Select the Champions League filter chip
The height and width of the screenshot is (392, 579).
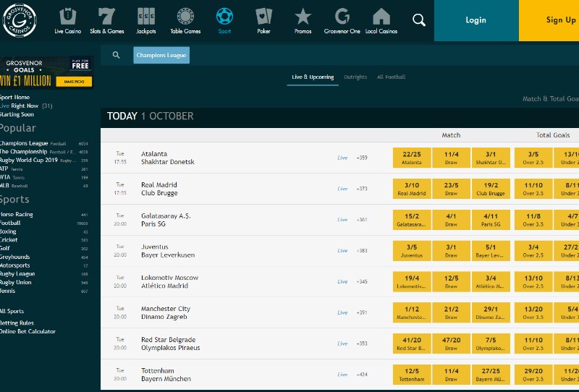[x=161, y=55]
